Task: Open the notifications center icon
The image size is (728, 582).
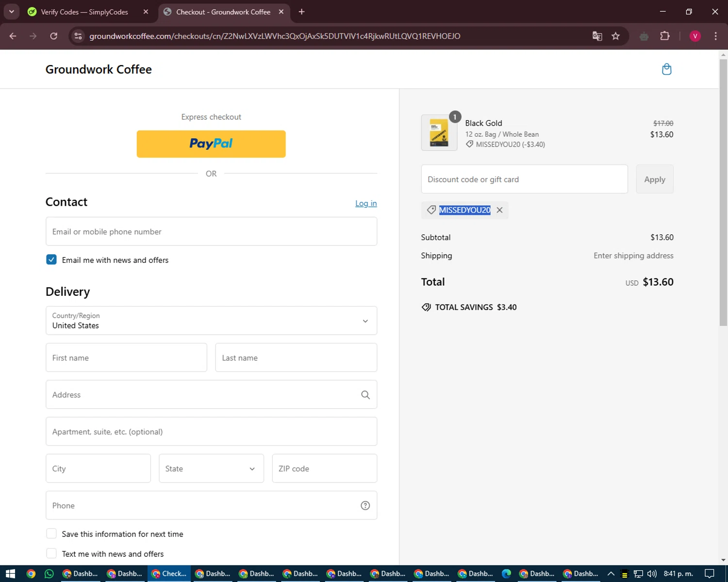Action: (709, 574)
